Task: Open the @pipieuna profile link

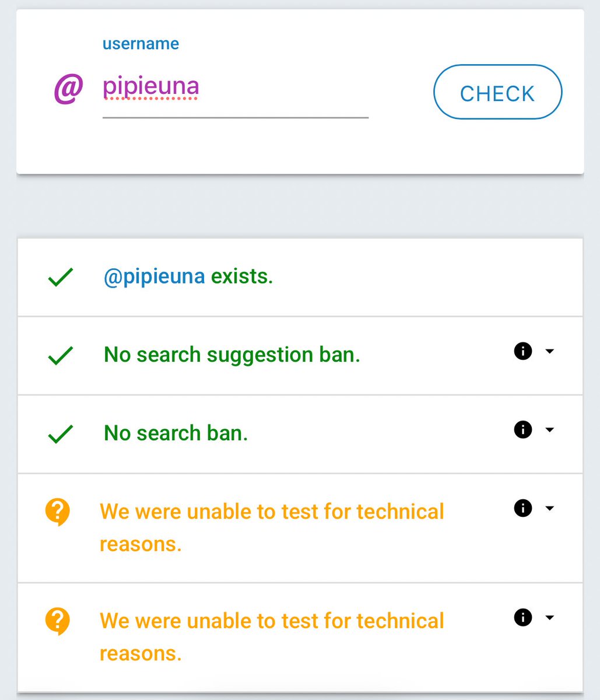Action: click(x=154, y=276)
